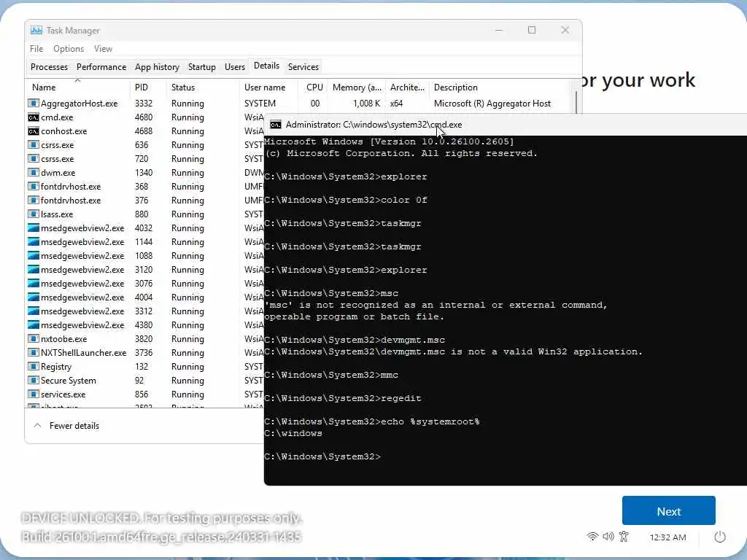Screen dimensions: 747x560
Task: Click the power button icon
Action: click(x=720, y=537)
